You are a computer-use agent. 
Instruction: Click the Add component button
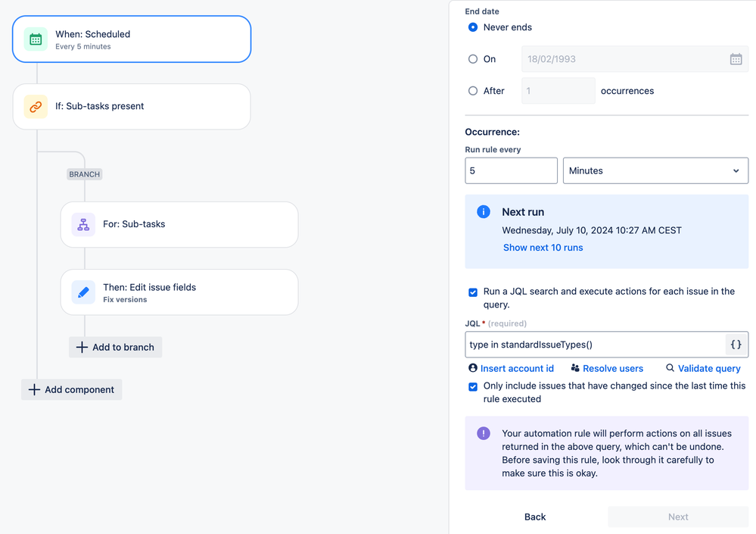tap(72, 390)
